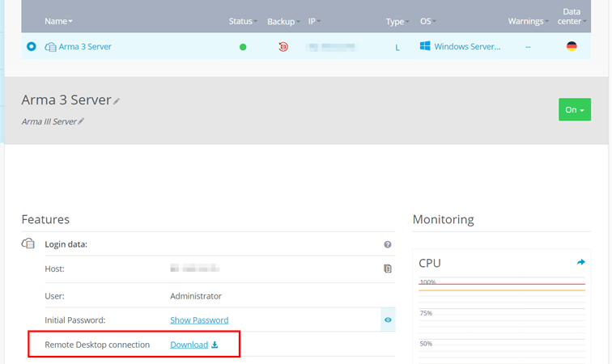
Task: Sort by Data center column header
Action: [572, 16]
